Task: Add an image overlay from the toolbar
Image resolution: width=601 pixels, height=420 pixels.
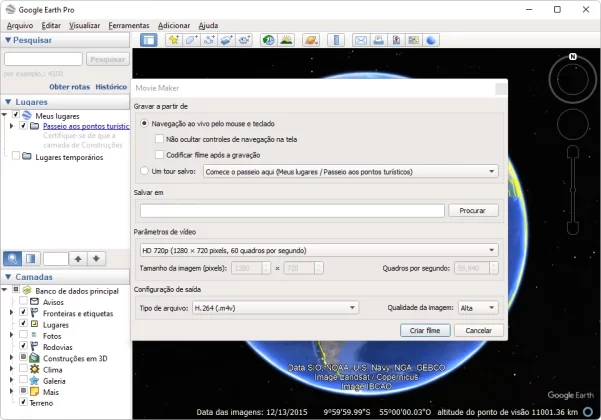Action: coord(227,40)
